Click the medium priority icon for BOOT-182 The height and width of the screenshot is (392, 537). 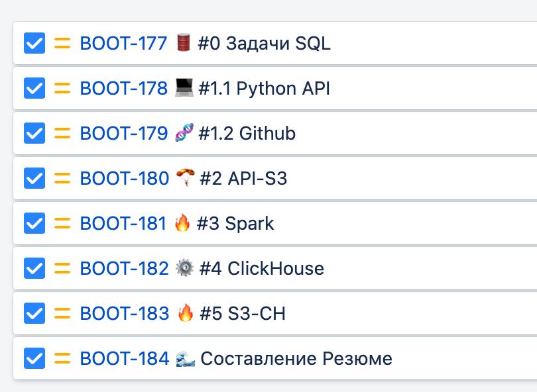[62, 268]
